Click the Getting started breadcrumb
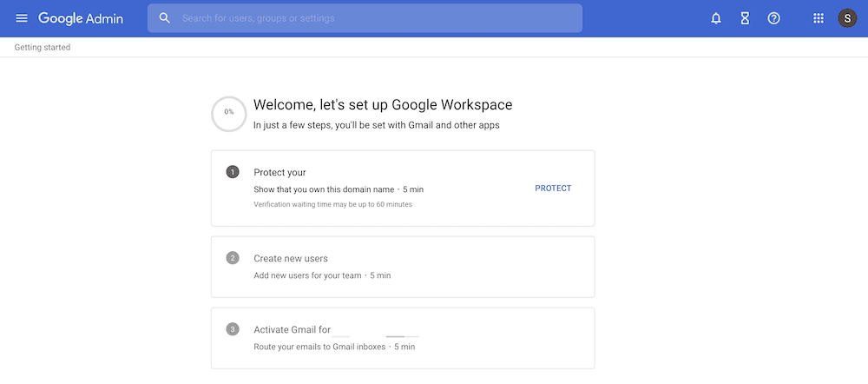The height and width of the screenshot is (384, 868). tap(42, 48)
